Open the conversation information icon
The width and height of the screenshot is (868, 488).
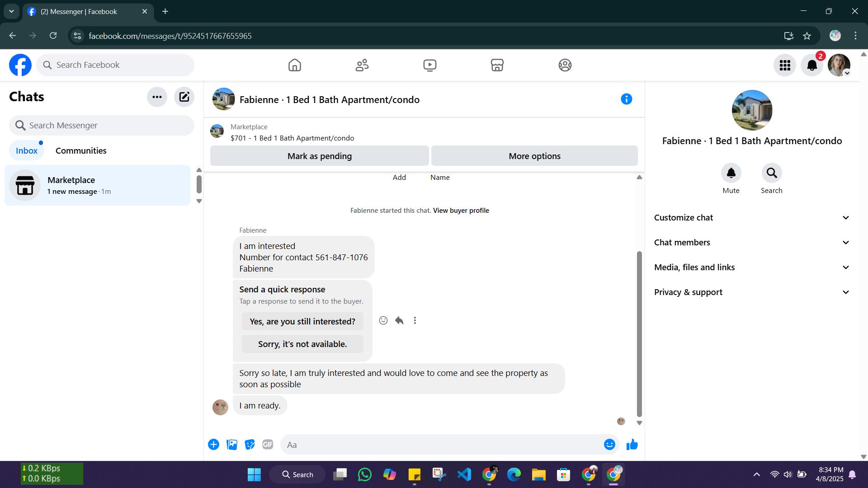pos(626,99)
